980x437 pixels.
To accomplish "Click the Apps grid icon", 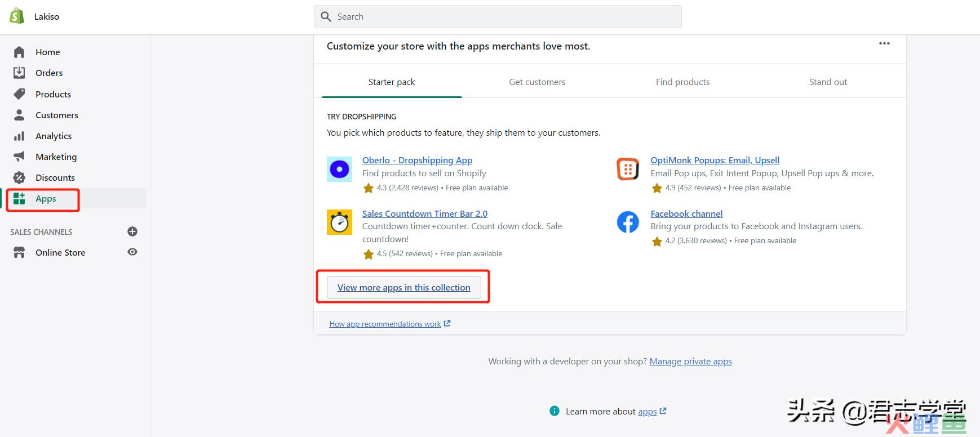I will [x=19, y=198].
